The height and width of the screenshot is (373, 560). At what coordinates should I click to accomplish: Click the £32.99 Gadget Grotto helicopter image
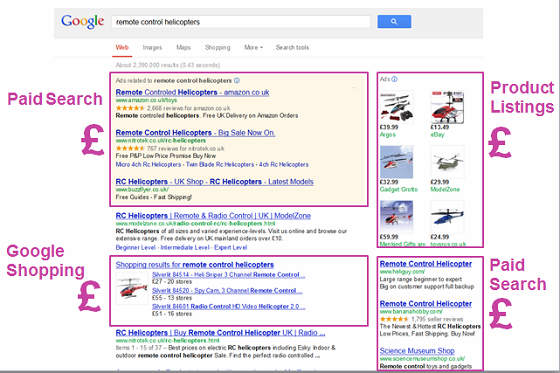coord(396,161)
